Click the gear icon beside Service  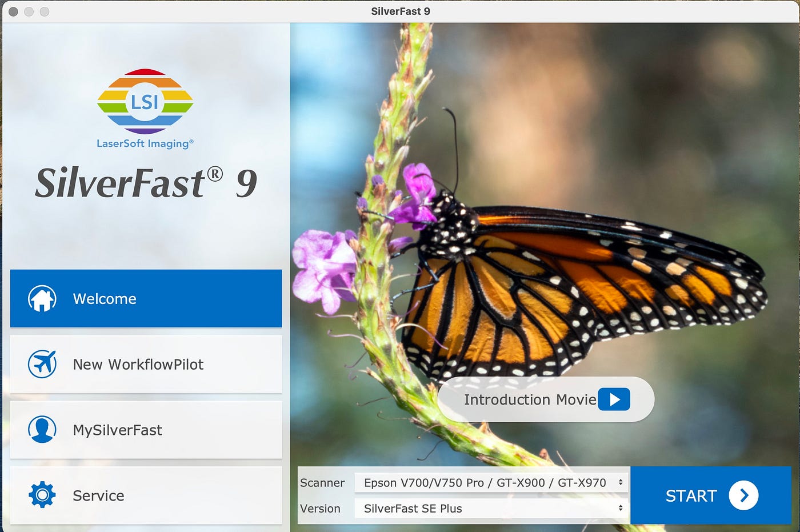(42, 495)
